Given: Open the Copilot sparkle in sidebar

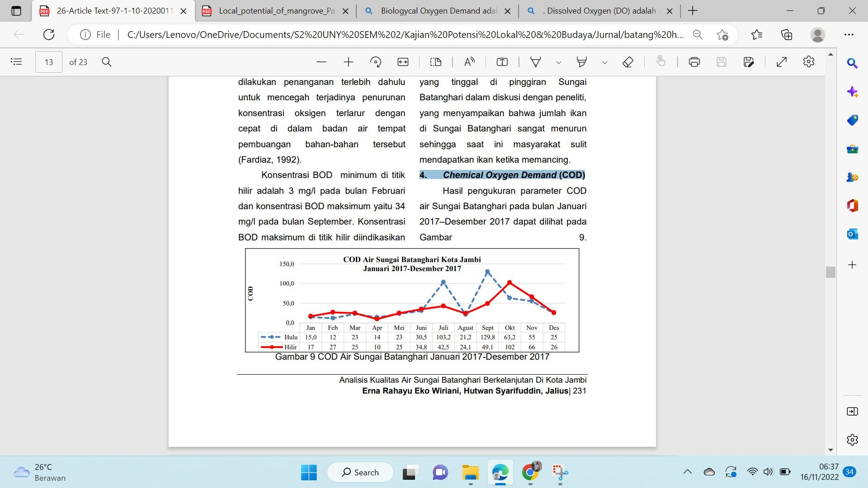Looking at the screenshot, I should coord(852,92).
